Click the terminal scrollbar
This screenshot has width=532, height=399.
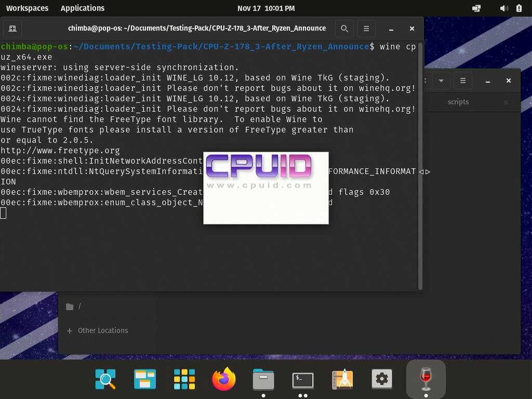pyautogui.click(x=420, y=166)
